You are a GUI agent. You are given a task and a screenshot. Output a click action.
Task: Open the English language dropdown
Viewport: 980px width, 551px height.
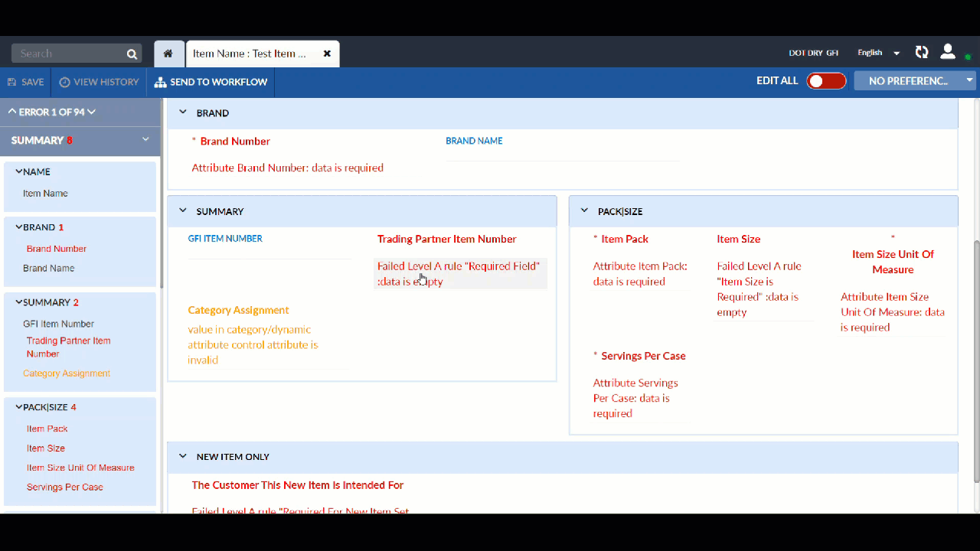tap(878, 53)
